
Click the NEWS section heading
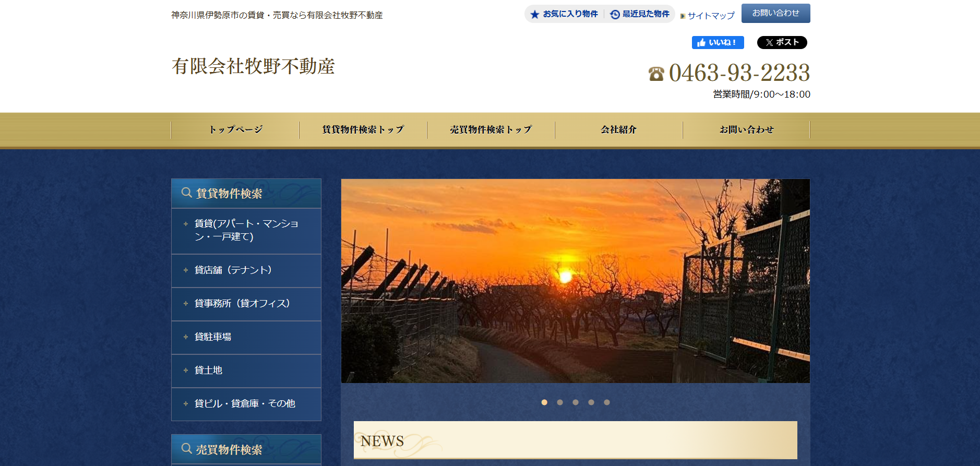tap(576, 440)
